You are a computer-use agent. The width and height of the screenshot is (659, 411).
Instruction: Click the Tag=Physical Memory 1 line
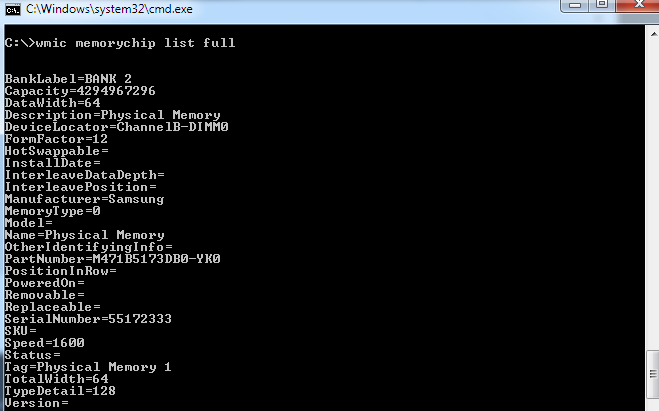coord(88,367)
